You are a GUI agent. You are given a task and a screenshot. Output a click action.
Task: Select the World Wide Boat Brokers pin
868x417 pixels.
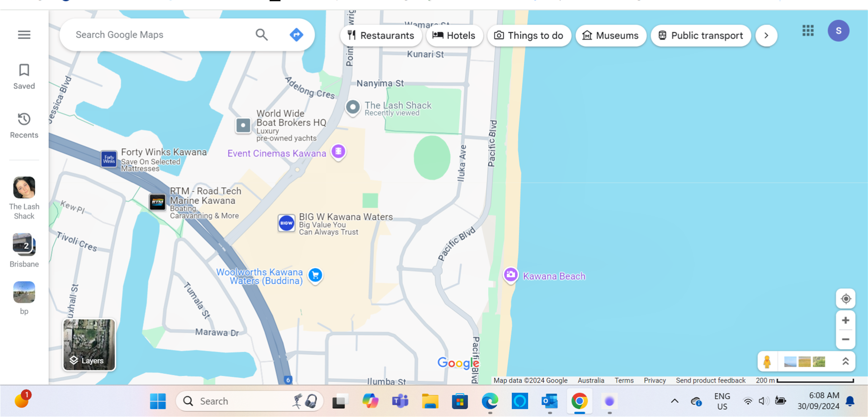pos(243,125)
